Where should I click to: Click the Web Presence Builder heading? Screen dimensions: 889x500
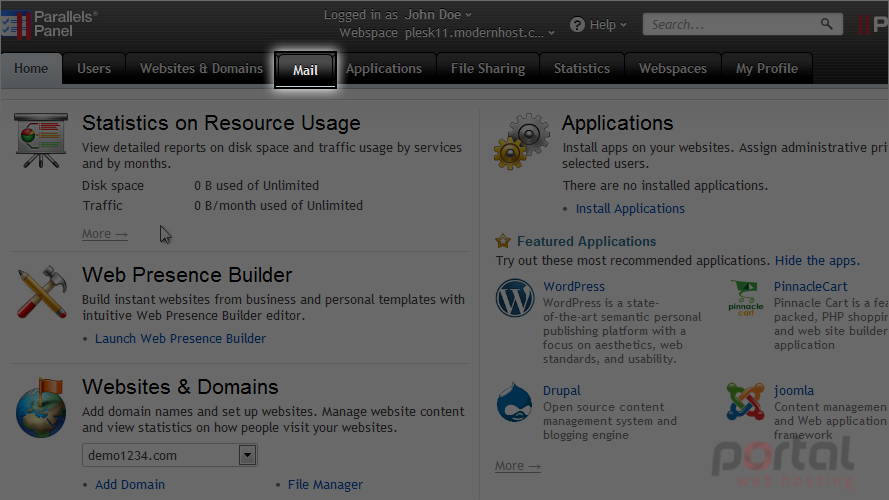187,275
